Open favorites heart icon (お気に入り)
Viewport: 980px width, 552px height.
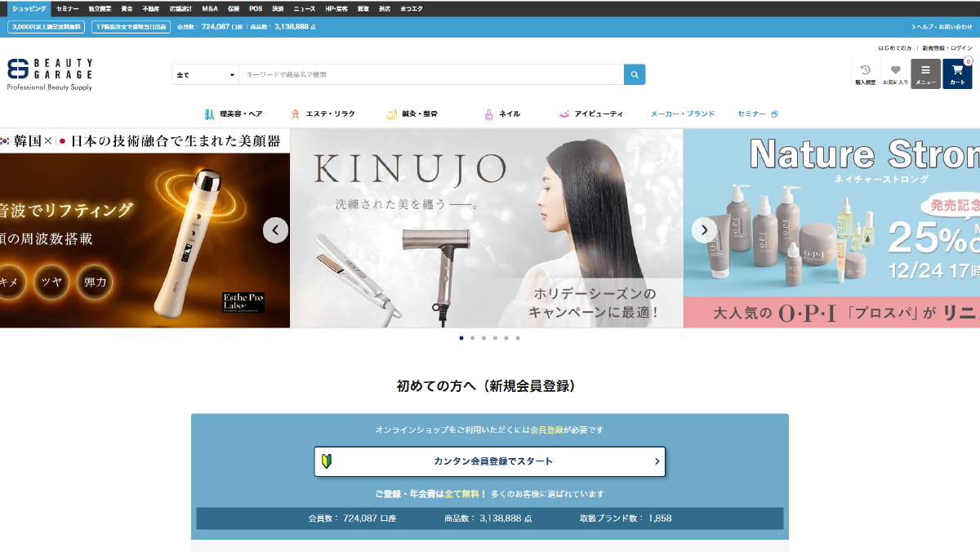coord(895,73)
